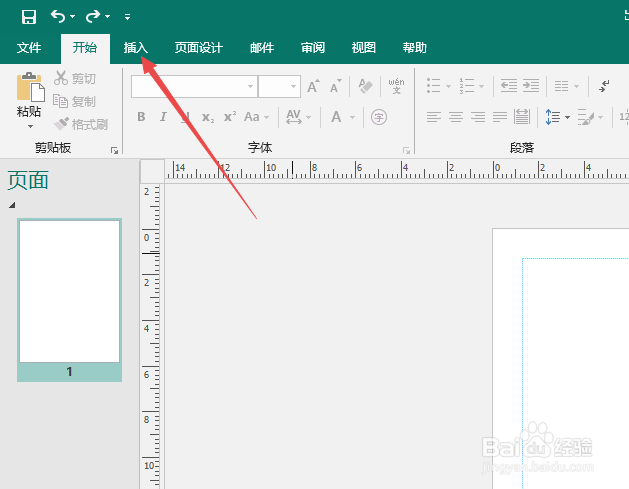Click the Redo arrow icon
This screenshot has width=629, height=489.
[93, 16]
